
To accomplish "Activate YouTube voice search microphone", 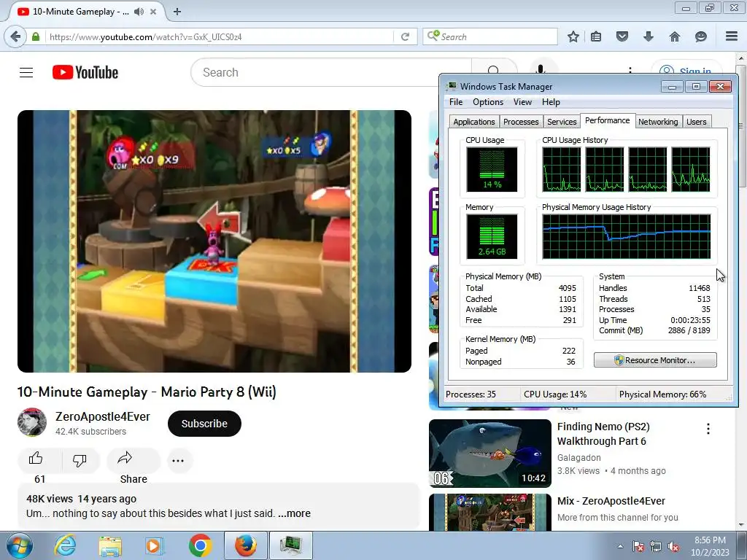I will (x=541, y=70).
